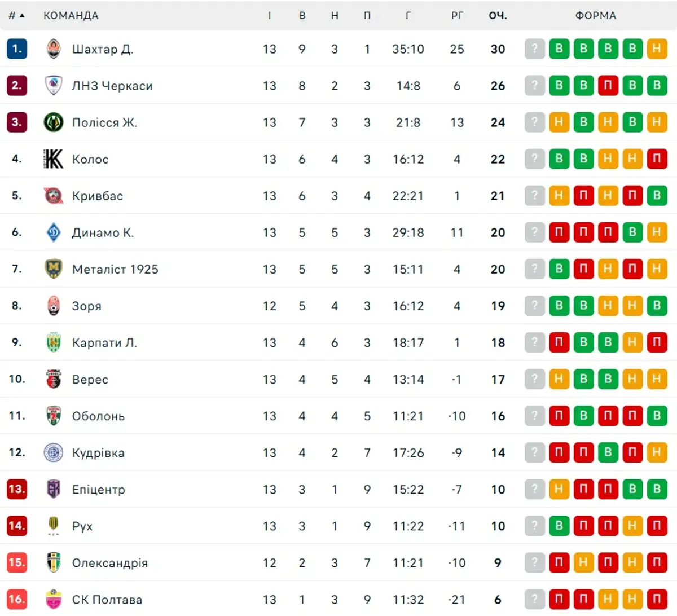
Task: Click the ЛНЗ Черкаси club crest
Action: tap(54, 86)
